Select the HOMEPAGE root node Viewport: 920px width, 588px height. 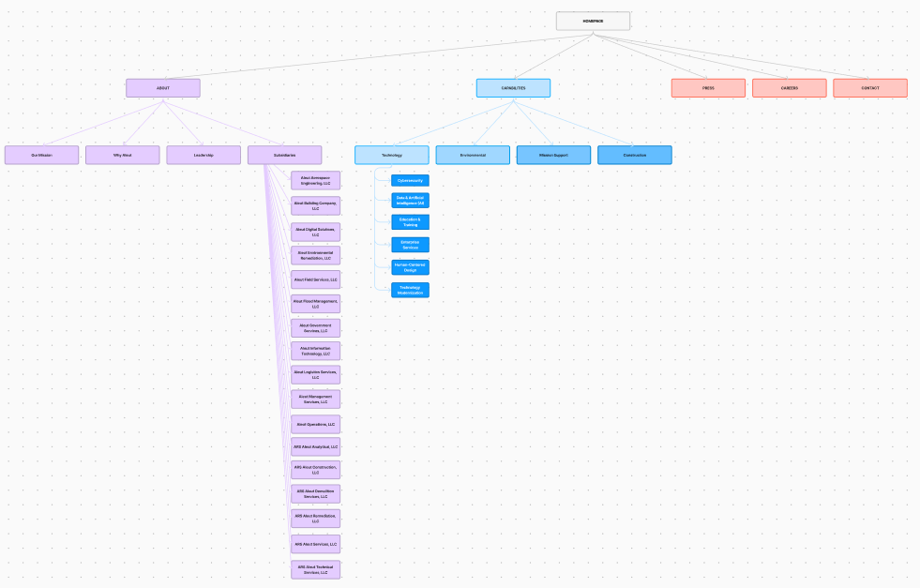pyautogui.click(x=593, y=22)
